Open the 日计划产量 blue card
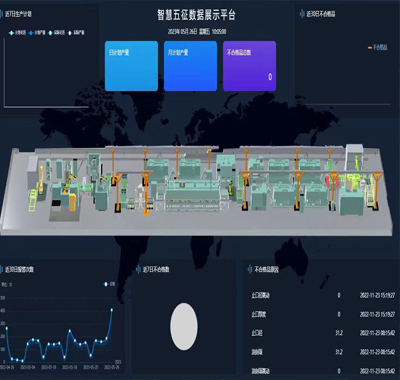This screenshot has width=400, height=380. [131, 66]
